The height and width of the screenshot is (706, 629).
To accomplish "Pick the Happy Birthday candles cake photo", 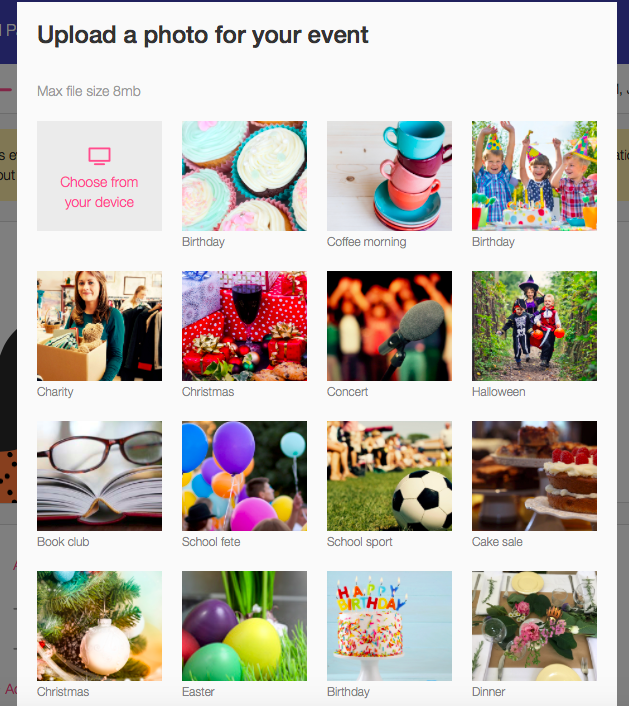I will click(x=389, y=626).
